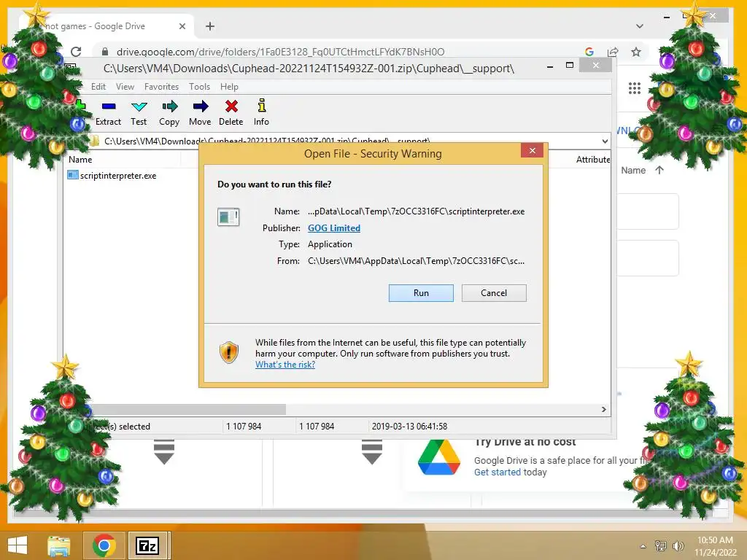
Task: Click the Name column header in 7-Zip
Action: 80,160
